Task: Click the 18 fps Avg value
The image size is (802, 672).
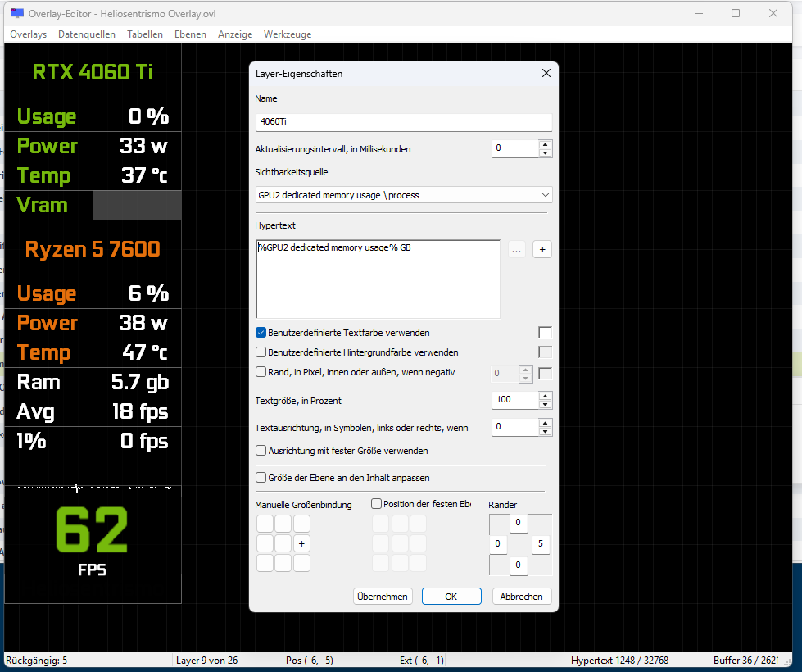Action: (x=139, y=412)
